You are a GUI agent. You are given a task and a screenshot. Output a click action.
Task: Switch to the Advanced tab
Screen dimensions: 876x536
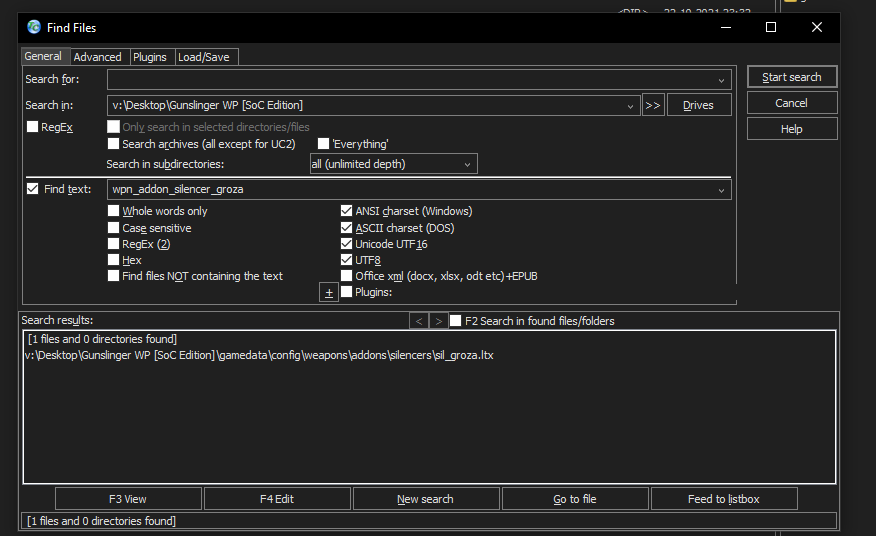98,57
